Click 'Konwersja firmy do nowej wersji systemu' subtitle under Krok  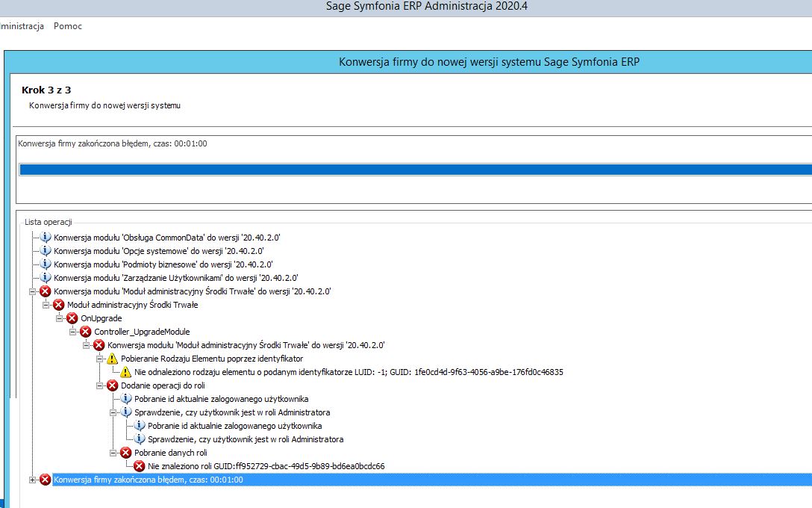[x=104, y=105]
